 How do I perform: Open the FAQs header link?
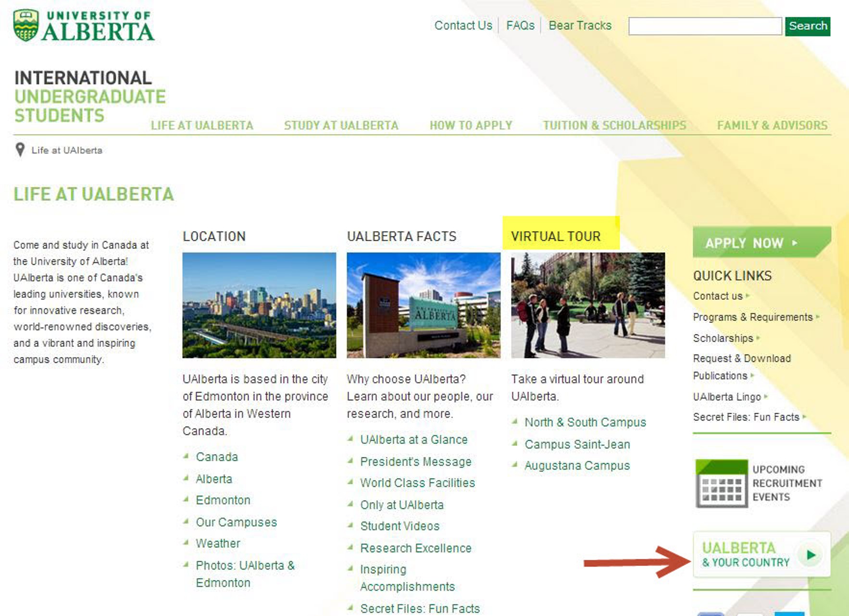(520, 25)
